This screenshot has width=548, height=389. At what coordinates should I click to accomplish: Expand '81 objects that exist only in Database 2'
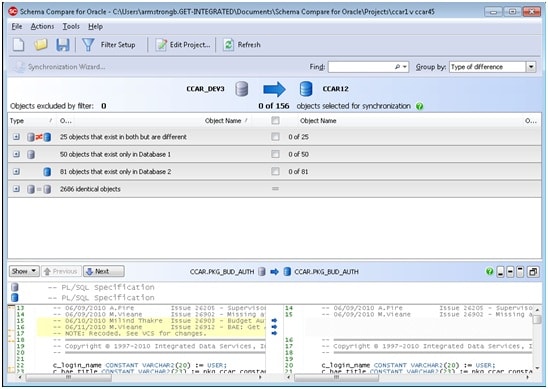[x=16, y=172]
